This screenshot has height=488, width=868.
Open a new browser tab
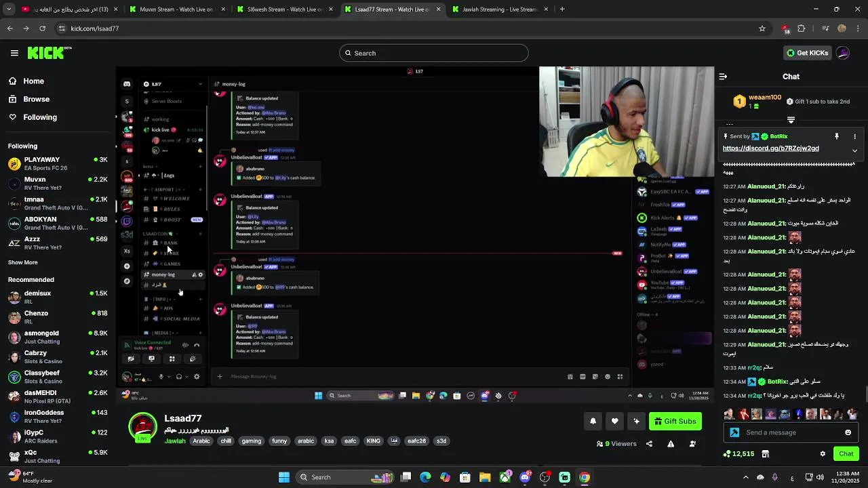click(x=562, y=9)
